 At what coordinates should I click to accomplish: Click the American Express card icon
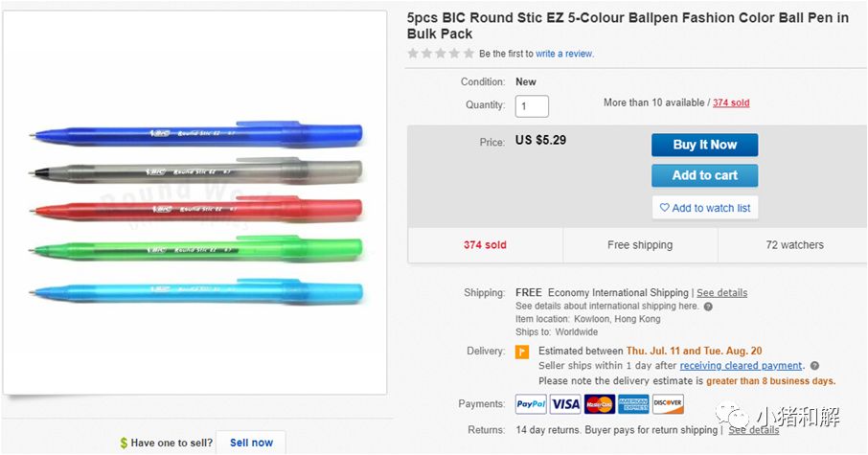(x=633, y=404)
